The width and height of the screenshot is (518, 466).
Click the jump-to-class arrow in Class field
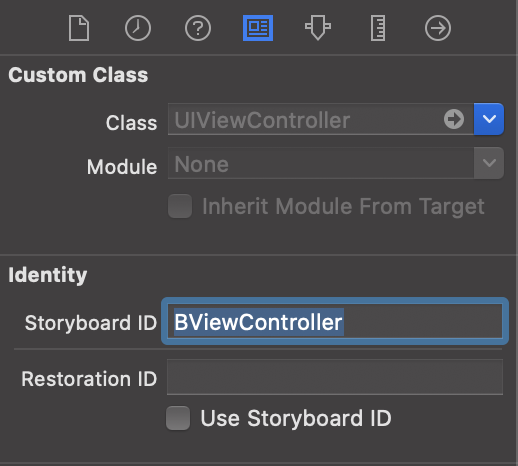point(454,119)
